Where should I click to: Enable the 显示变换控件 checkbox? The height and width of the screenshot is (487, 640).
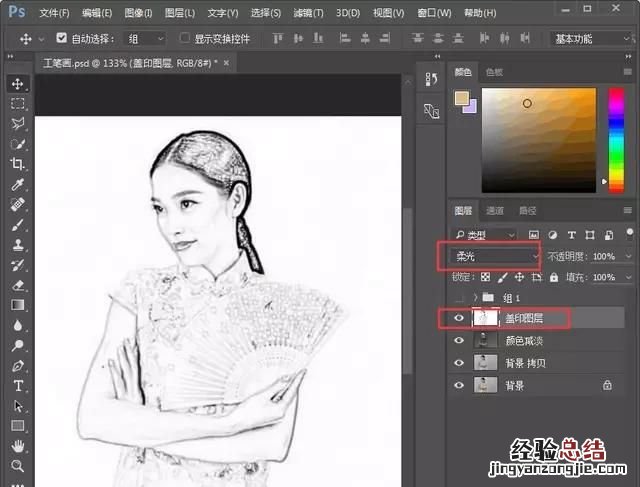pos(185,39)
